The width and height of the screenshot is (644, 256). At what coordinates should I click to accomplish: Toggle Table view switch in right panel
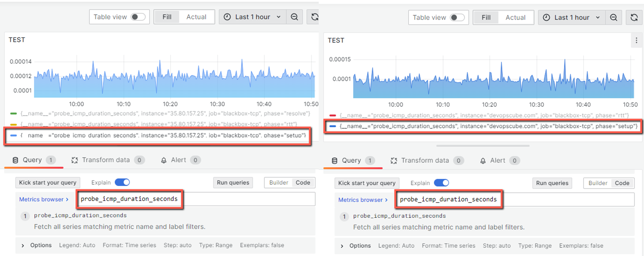tap(457, 17)
